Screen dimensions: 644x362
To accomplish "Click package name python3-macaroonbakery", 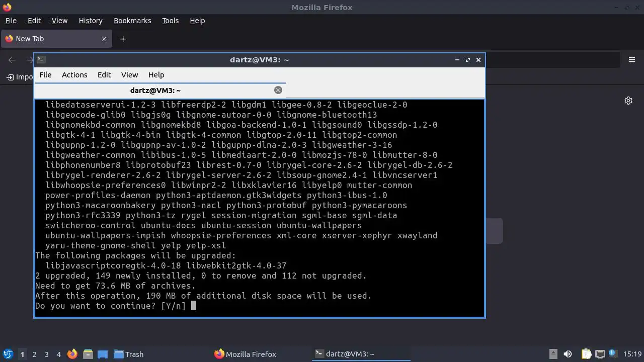I will coord(100,205).
